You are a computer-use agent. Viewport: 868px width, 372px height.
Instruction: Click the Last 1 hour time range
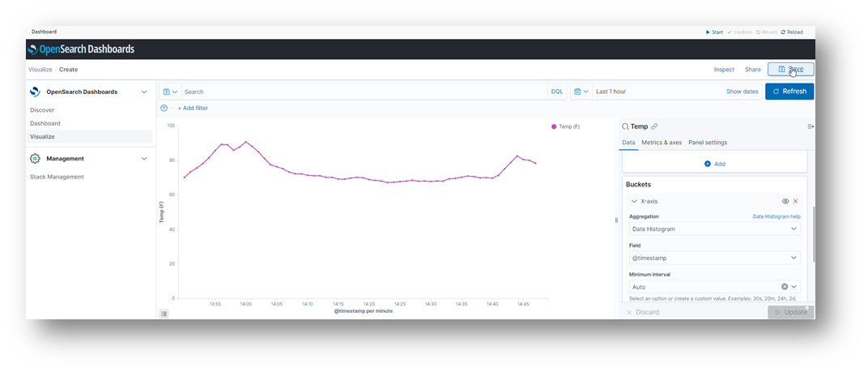611,92
